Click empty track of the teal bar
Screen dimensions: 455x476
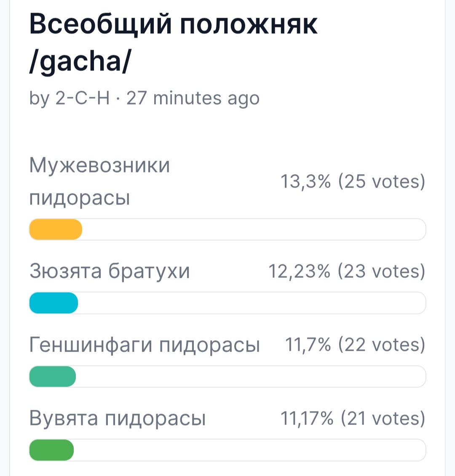pyautogui.click(x=251, y=376)
